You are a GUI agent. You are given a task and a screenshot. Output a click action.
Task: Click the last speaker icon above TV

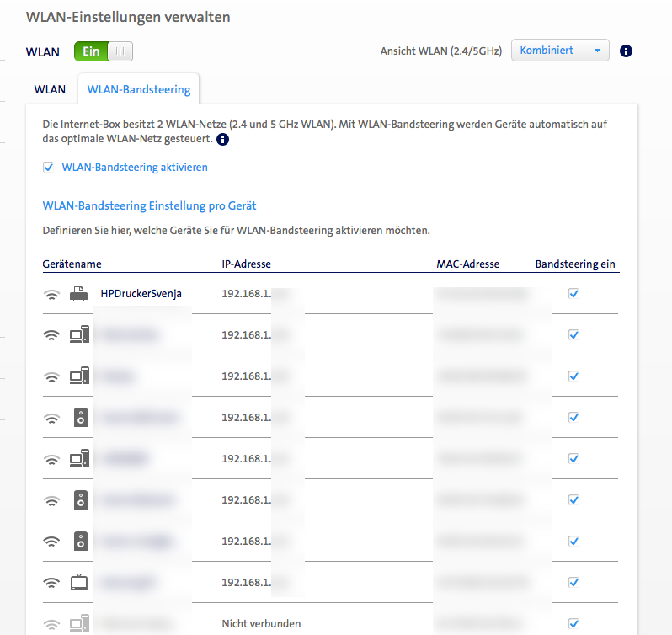pos(81,541)
